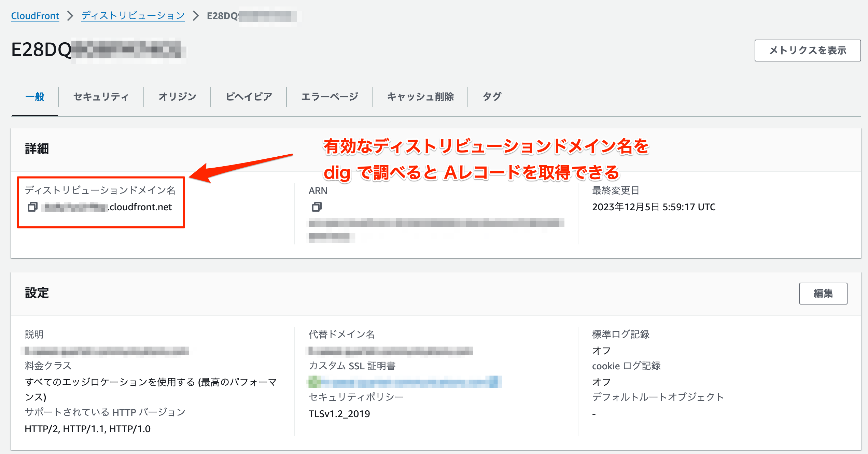Click the 標準ログ記録 label
Viewport: 868px width, 454px height.
click(x=620, y=334)
